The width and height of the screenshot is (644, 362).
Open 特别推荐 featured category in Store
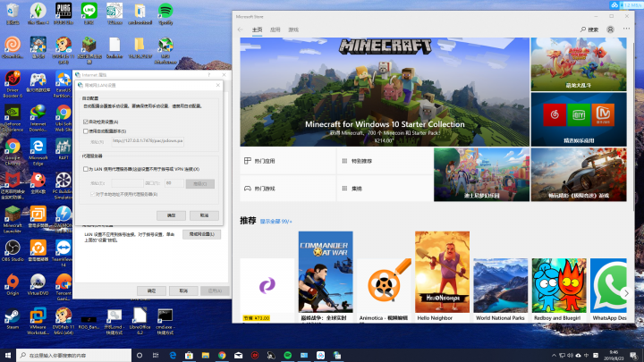[x=385, y=161]
